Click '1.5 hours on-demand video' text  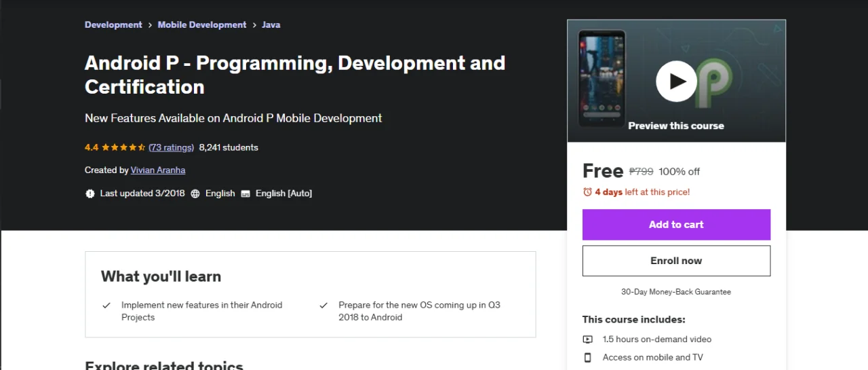[x=657, y=339]
